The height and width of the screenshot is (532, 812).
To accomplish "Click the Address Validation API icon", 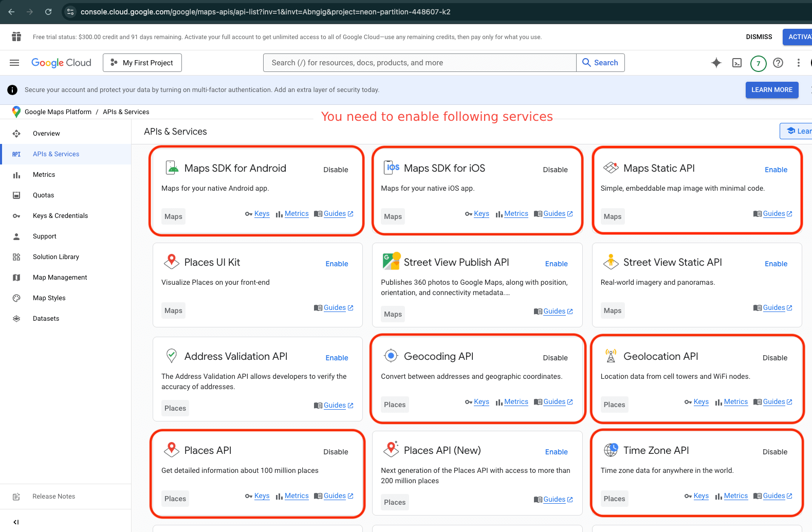I will pos(172,356).
